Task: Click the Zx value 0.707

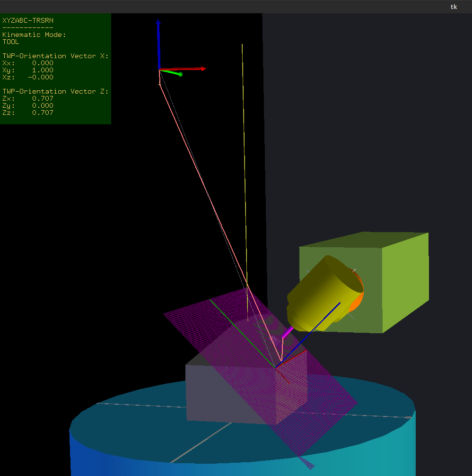Action: (x=43, y=98)
